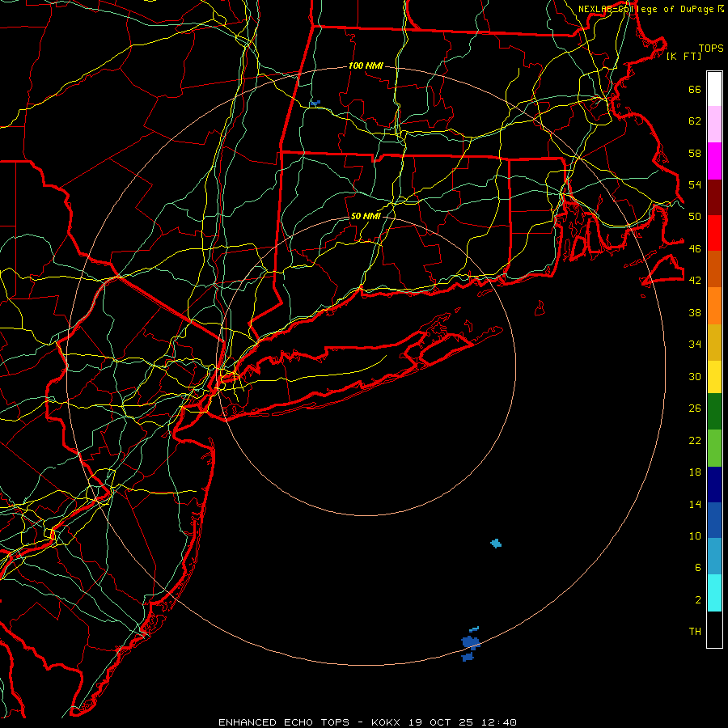Click the legend value '58'

click(x=695, y=153)
